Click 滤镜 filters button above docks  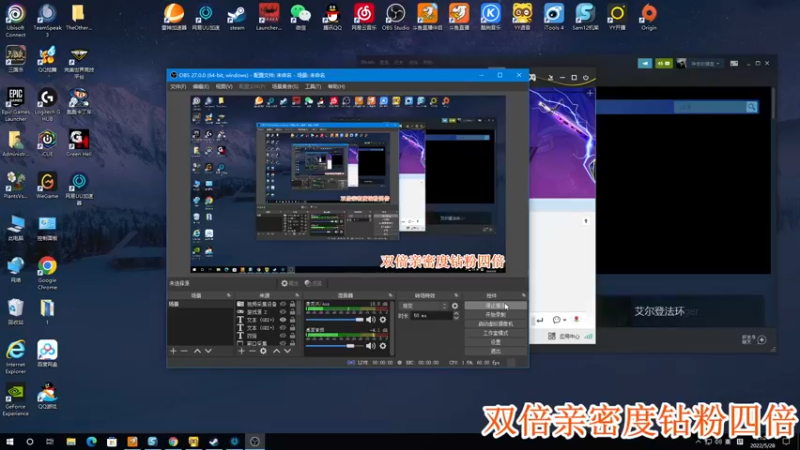(x=313, y=283)
